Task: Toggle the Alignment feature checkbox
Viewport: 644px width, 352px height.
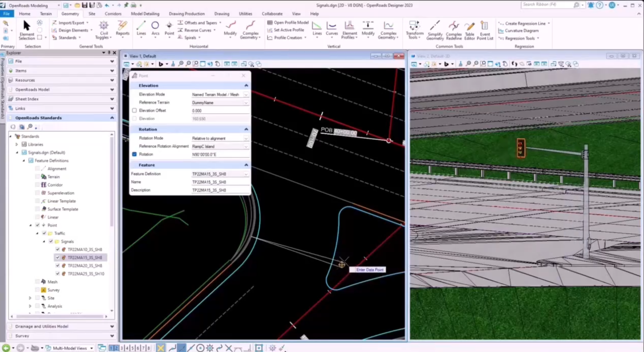Action: pos(38,169)
